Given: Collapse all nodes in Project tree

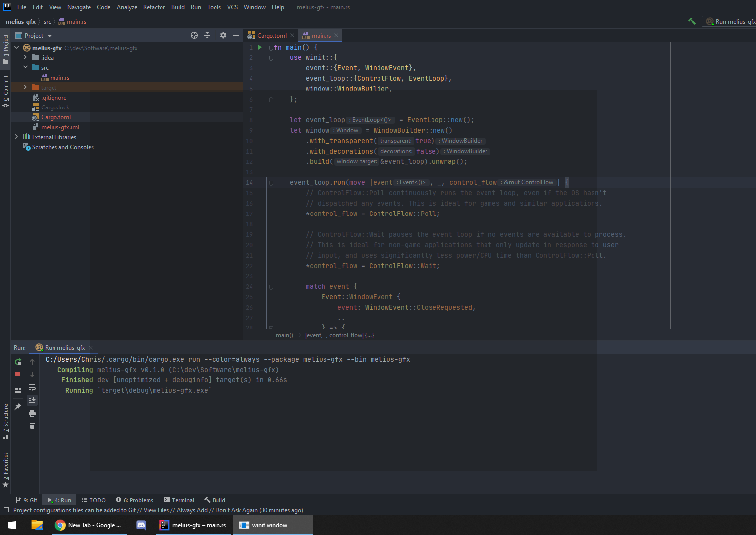Looking at the screenshot, I should click(207, 35).
